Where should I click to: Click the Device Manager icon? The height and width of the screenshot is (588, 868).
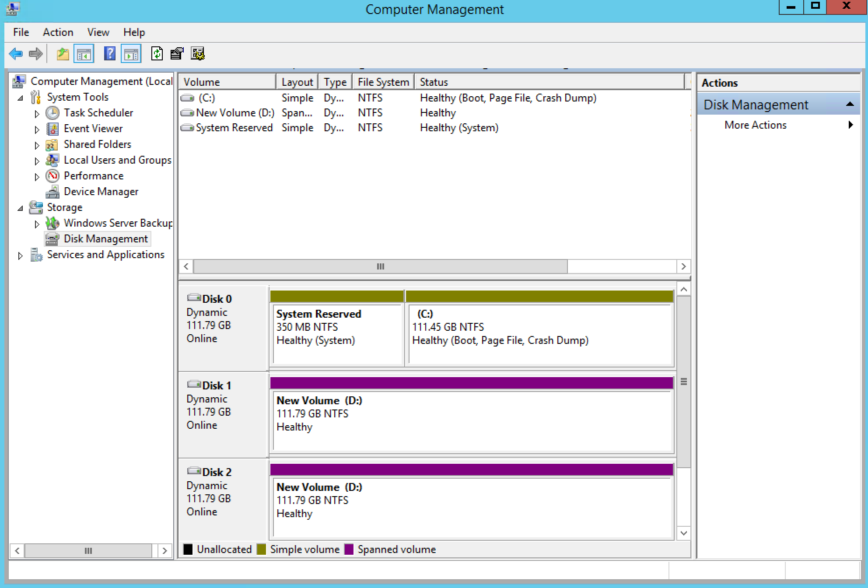52,192
